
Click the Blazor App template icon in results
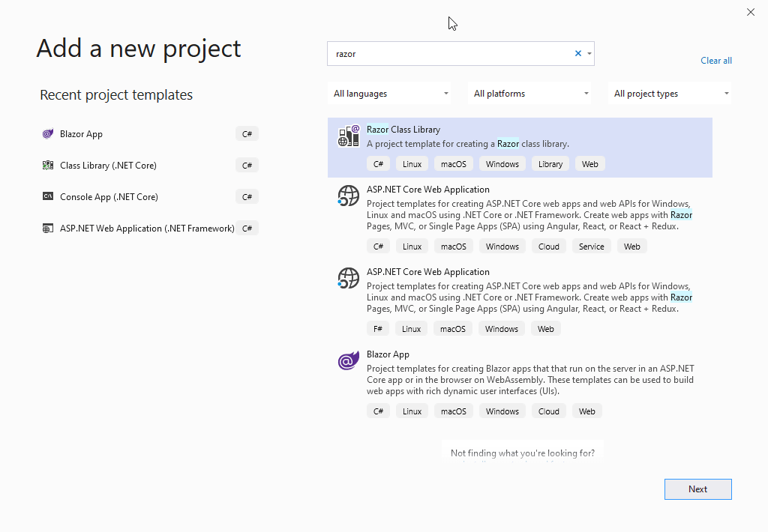(x=348, y=360)
